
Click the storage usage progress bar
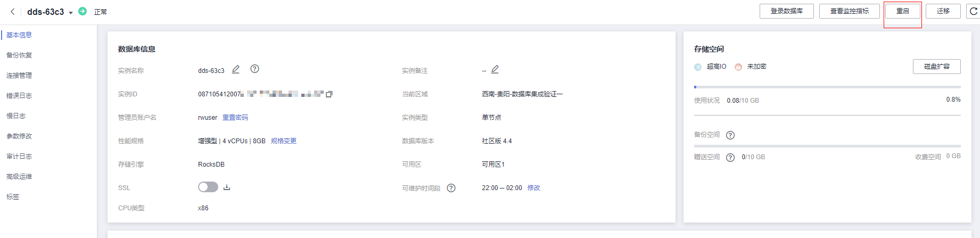(x=827, y=87)
